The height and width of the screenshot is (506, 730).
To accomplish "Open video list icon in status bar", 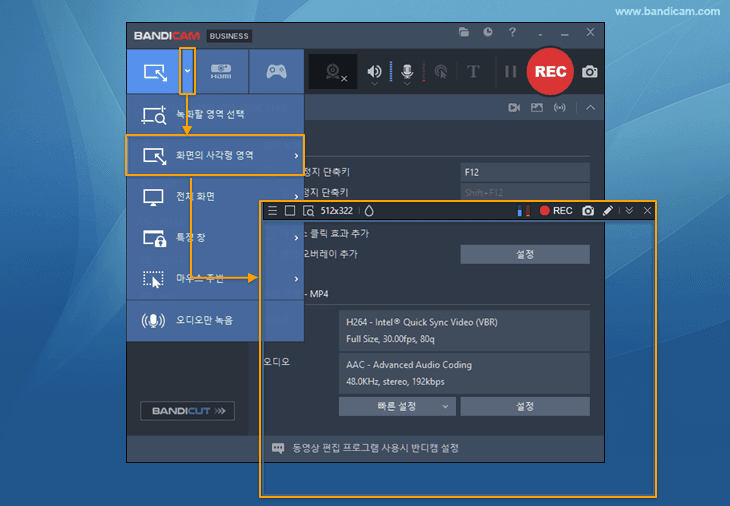I will point(514,108).
